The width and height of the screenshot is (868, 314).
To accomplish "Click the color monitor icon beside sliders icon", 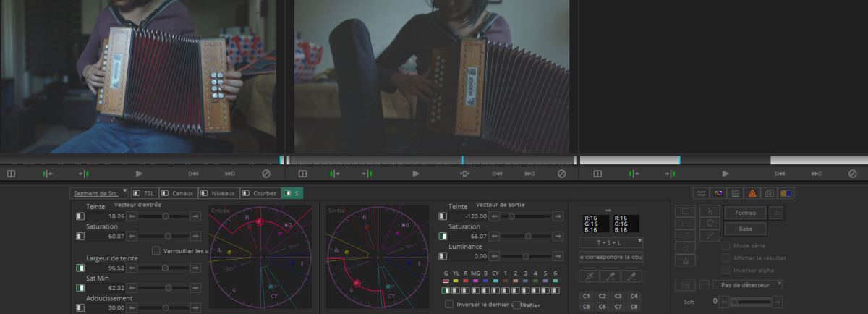I will tap(718, 193).
